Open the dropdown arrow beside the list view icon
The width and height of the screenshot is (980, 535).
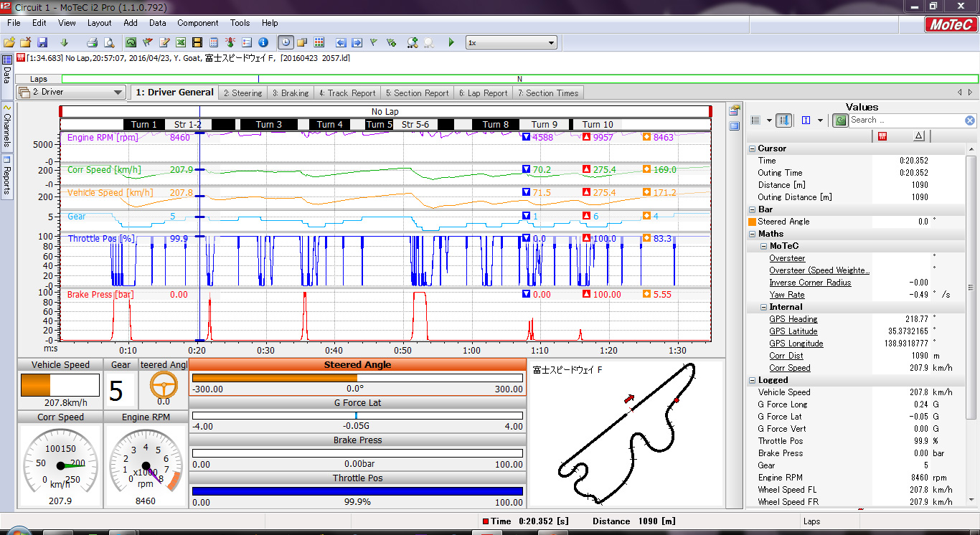coord(769,120)
